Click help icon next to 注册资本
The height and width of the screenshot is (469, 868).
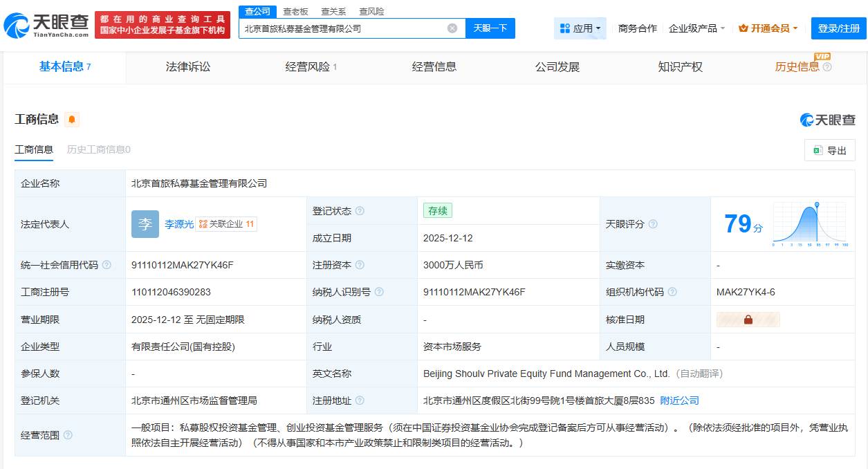[x=360, y=265]
